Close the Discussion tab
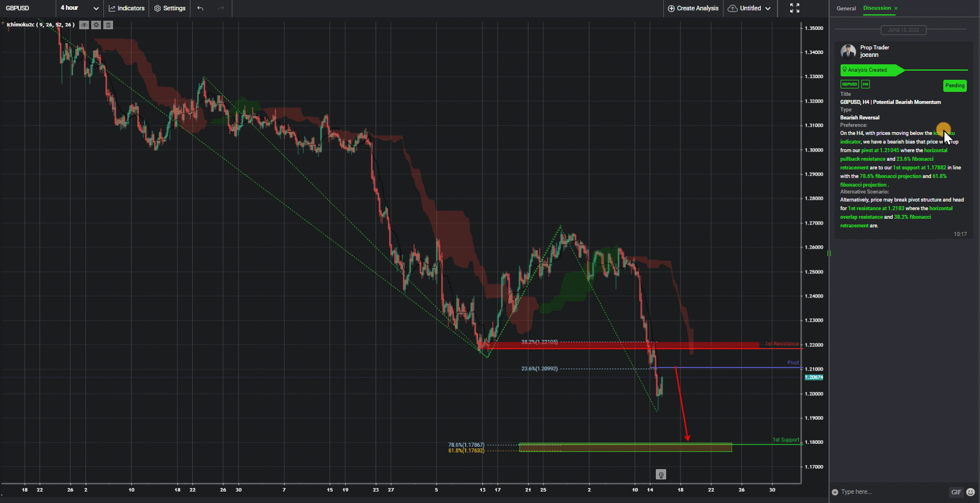This screenshot has width=980, height=503. [x=896, y=8]
